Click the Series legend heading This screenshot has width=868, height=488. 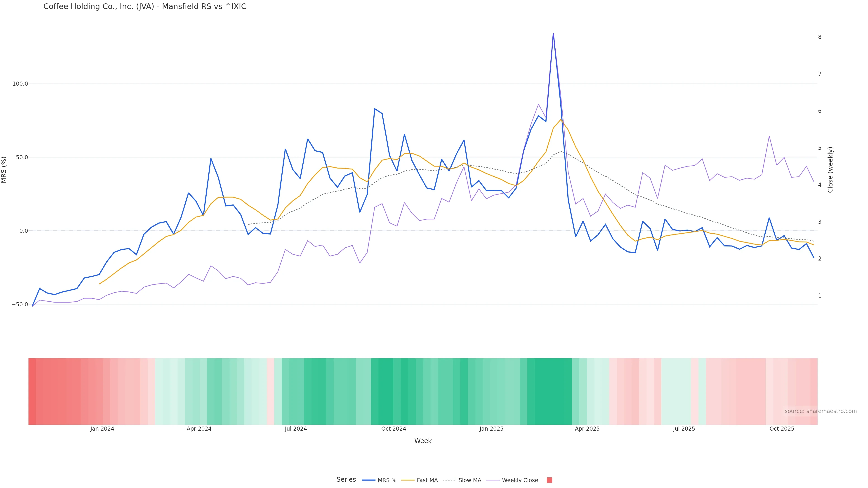346,480
